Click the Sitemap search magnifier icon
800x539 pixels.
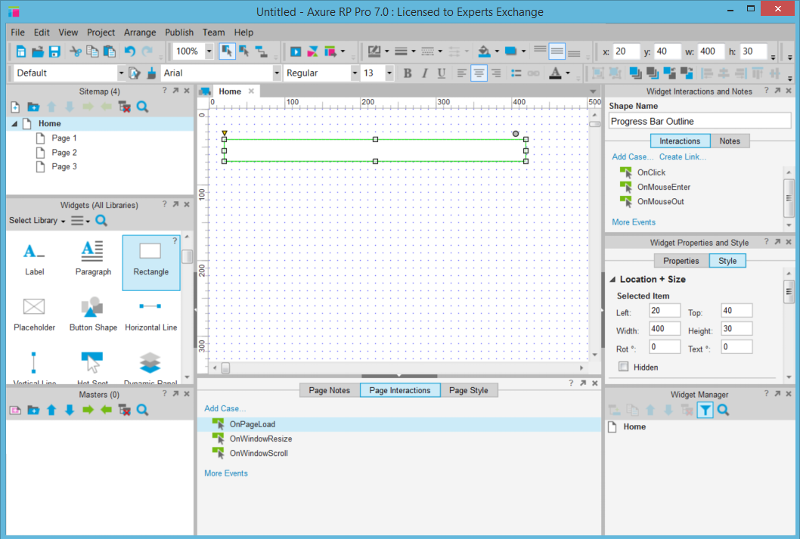point(143,107)
